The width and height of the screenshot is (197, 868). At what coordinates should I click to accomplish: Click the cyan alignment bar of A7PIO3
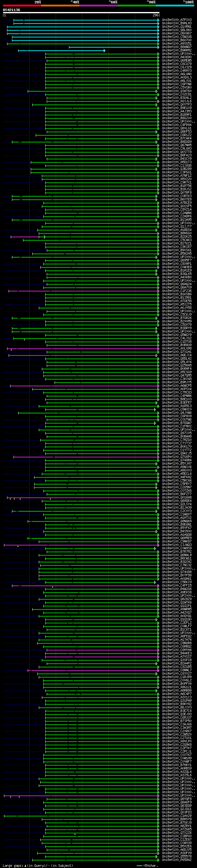coord(86,20)
